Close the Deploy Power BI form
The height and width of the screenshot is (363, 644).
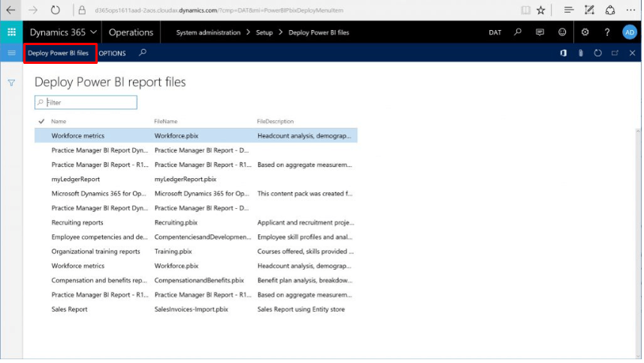click(x=632, y=53)
